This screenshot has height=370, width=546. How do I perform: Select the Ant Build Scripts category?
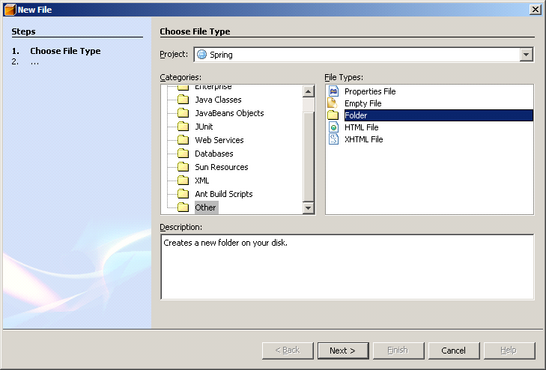224,194
